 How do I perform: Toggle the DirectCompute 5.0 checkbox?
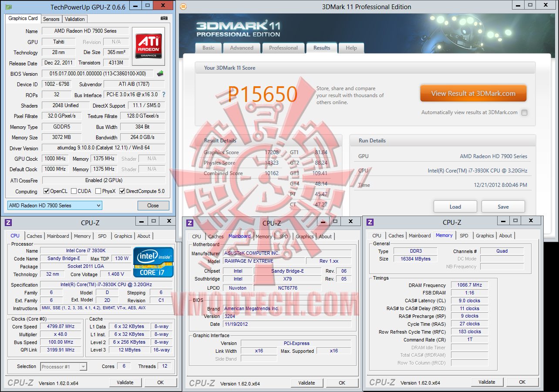click(x=122, y=191)
